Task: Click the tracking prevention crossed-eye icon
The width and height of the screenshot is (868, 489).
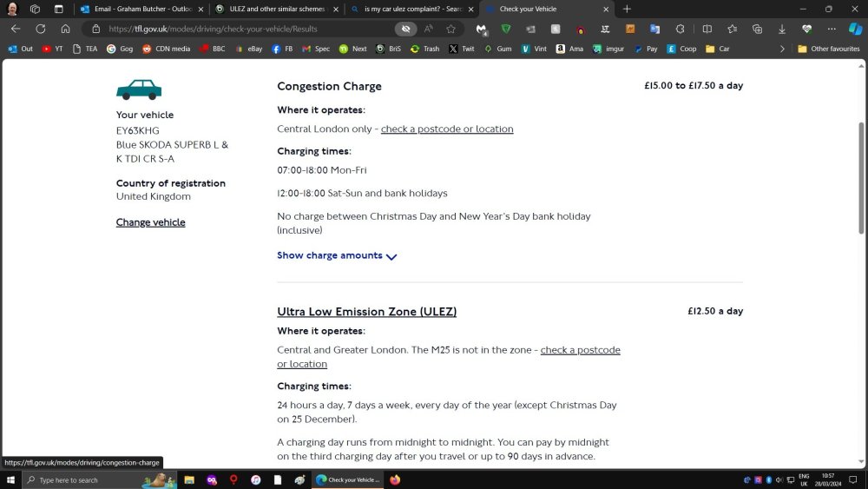Action: click(x=405, y=29)
